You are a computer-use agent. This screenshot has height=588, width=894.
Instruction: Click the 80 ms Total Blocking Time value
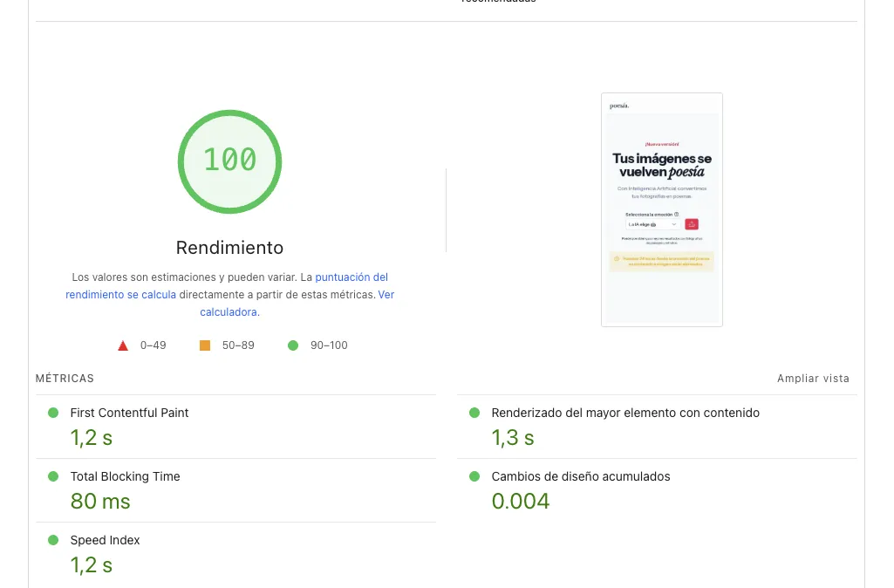[x=100, y=502]
